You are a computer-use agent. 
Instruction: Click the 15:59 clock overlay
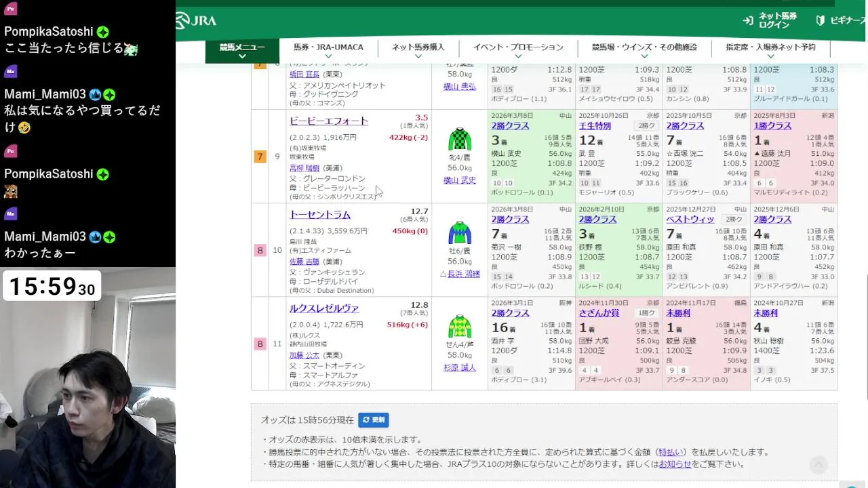(52, 286)
